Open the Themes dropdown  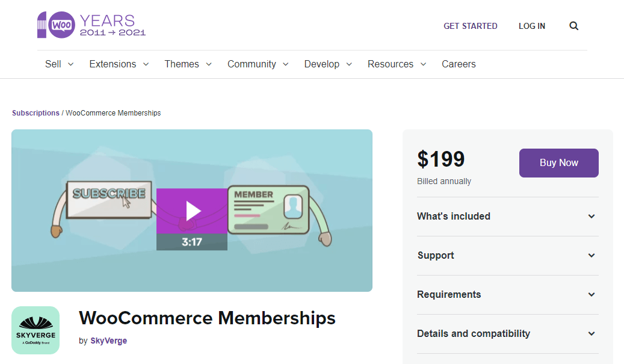188,64
